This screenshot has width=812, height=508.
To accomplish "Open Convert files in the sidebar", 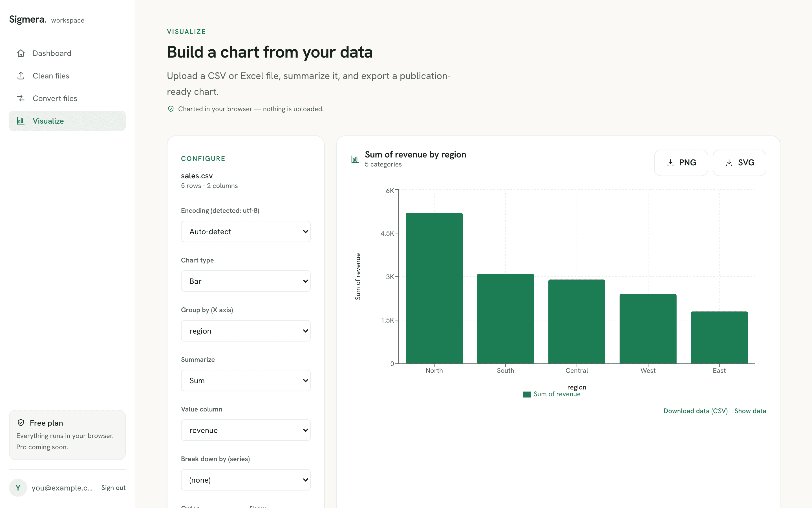I will point(67,98).
